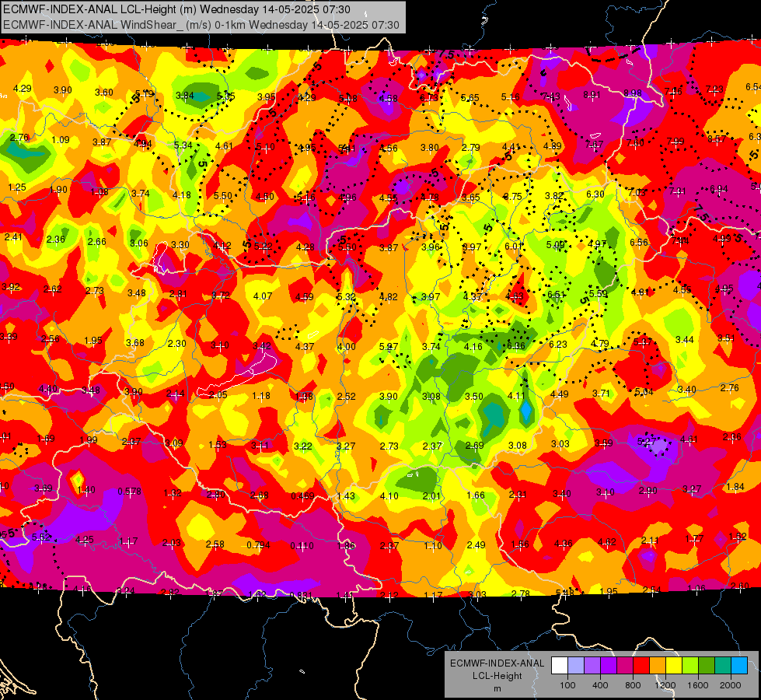Image resolution: width=761 pixels, height=700 pixels.
Task: Click the wind shear value 8.57
Action: pos(717,139)
